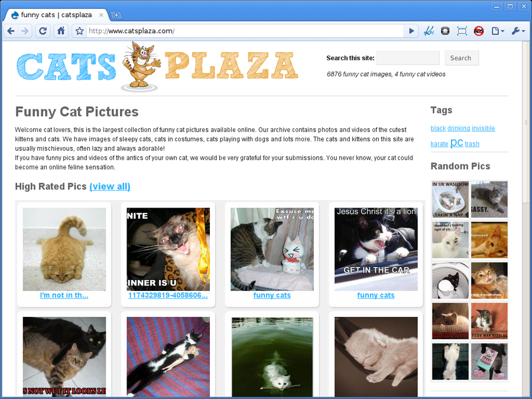Click the AdBlock ADS extension icon

coord(478,31)
